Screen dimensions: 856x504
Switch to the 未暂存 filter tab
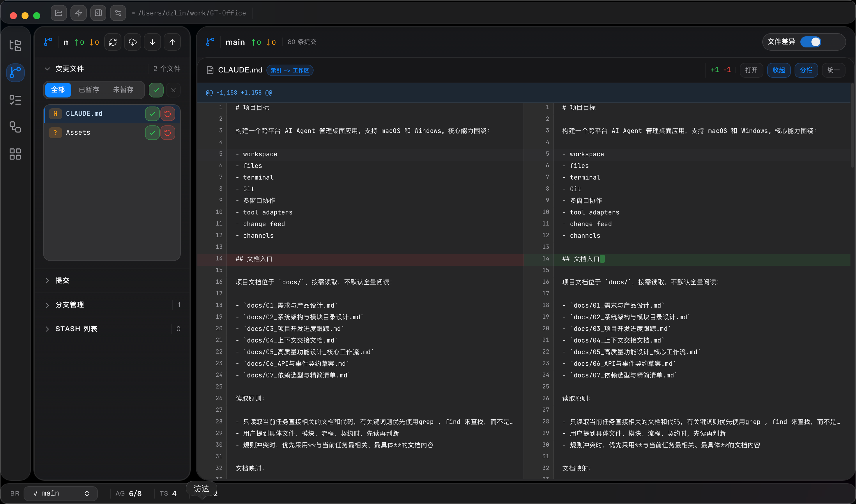[x=123, y=90]
